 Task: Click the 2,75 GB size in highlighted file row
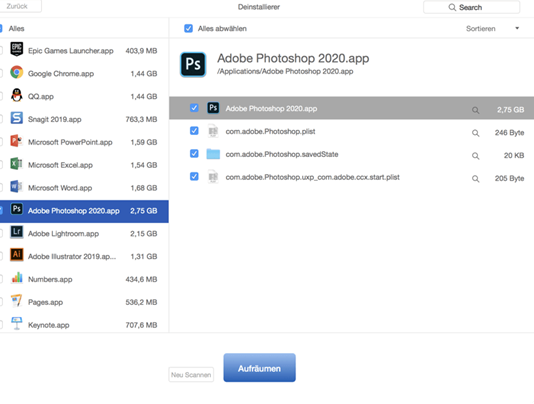pyautogui.click(x=511, y=110)
